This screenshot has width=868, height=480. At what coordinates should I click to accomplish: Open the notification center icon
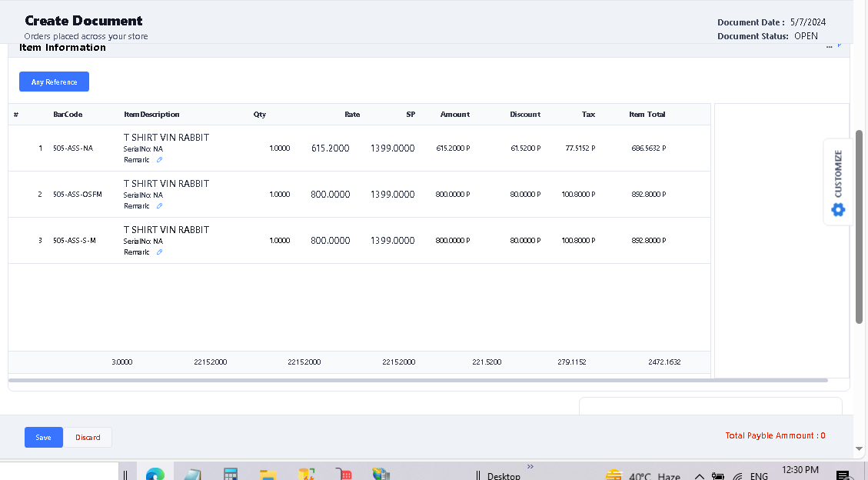click(x=843, y=475)
